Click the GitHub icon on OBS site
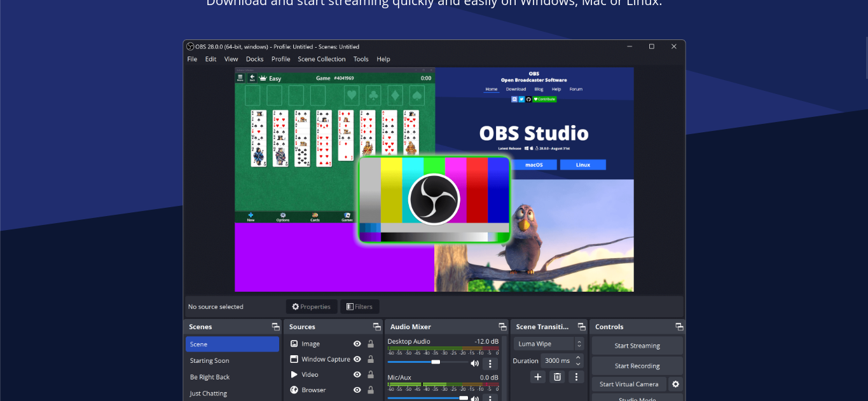Image resolution: width=868 pixels, height=401 pixels. [528, 99]
